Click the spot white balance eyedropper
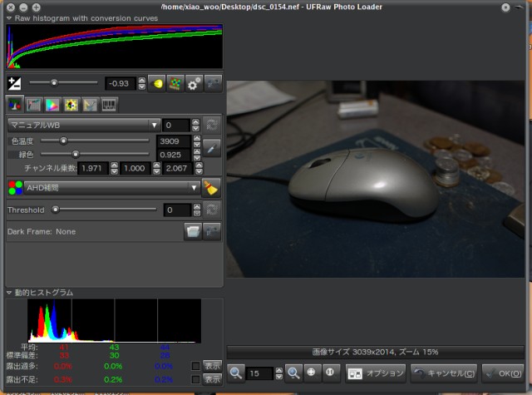This screenshot has height=395, width=532. (212, 148)
